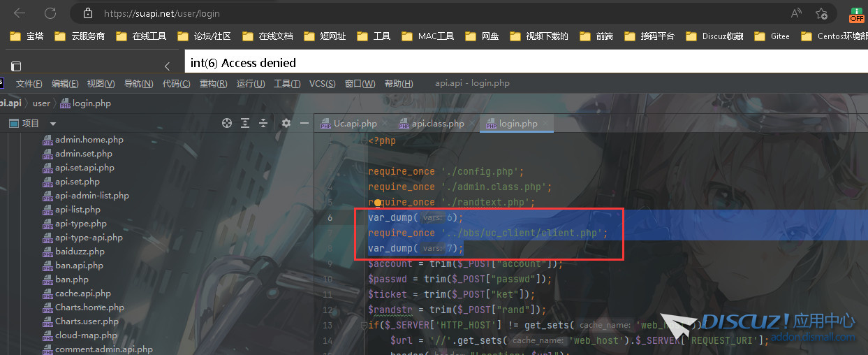868x355 pixels.
Task: Click the browser Read Aloud icon
Action: [796, 13]
